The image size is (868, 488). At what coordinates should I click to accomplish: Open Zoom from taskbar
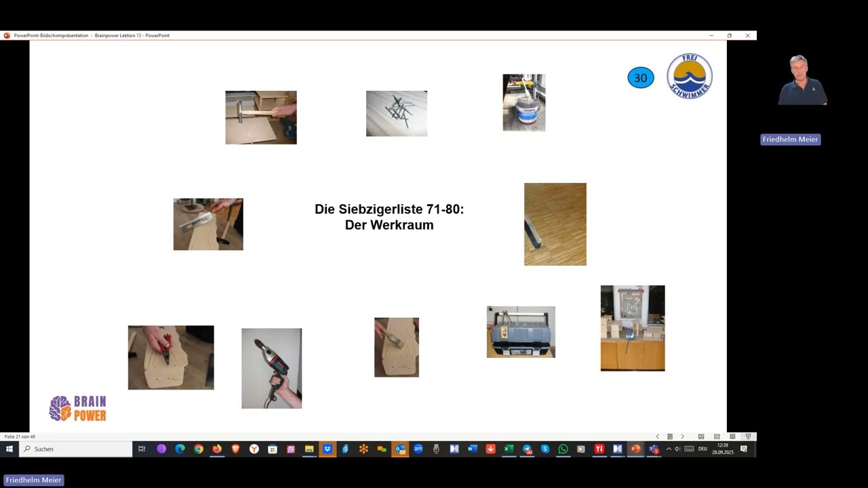[x=418, y=449]
